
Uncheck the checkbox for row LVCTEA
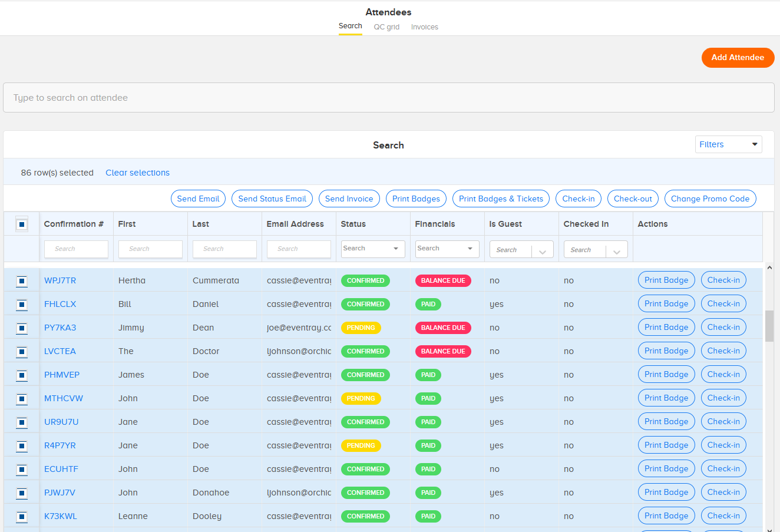[x=22, y=352]
